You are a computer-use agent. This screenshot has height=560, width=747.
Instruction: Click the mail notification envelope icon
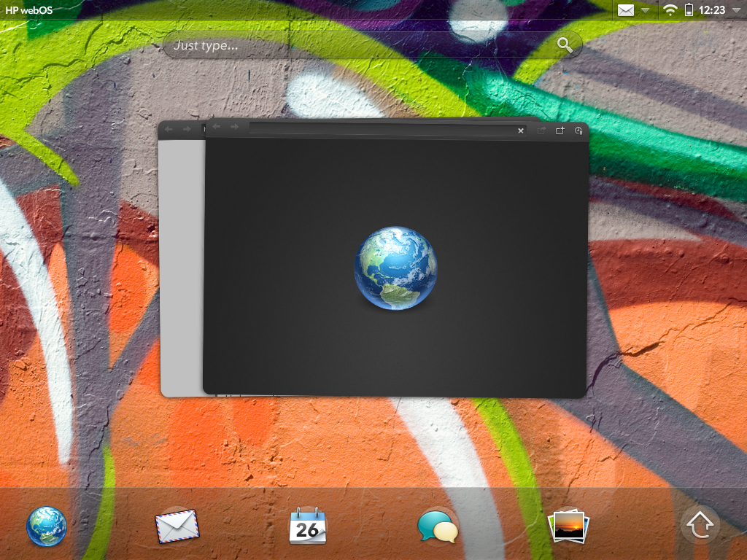click(x=626, y=10)
